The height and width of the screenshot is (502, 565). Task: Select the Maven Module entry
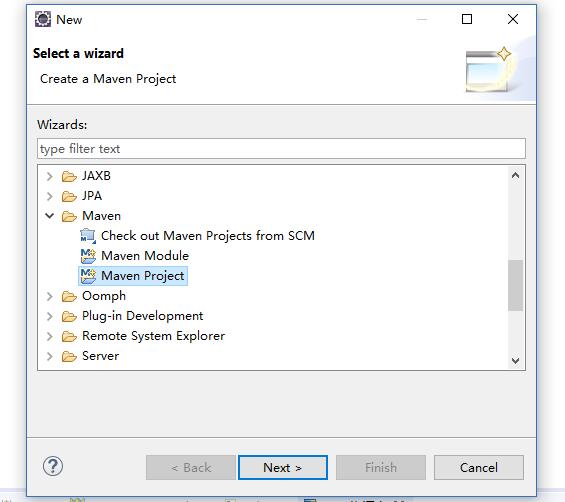pyautogui.click(x=145, y=256)
